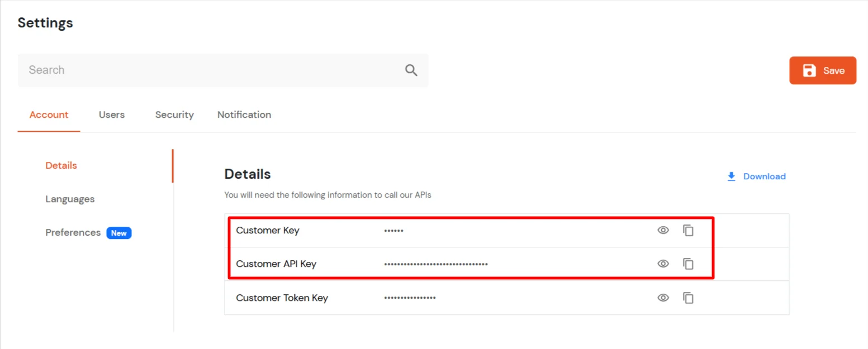Select the Account tab
Image resolution: width=868 pixels, height=349 pixels.
[x=49, y=114]
